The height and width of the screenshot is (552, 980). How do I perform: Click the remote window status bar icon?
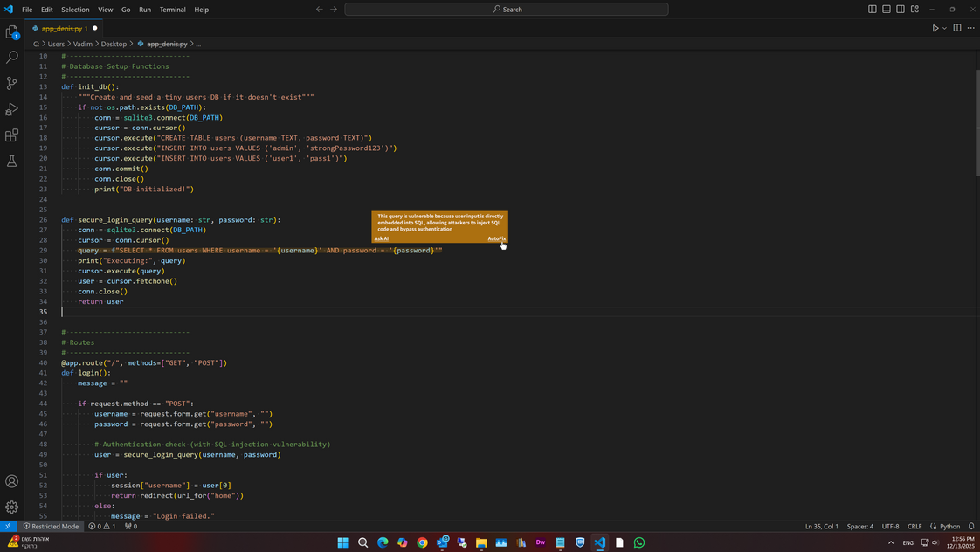tap(8, 527)
